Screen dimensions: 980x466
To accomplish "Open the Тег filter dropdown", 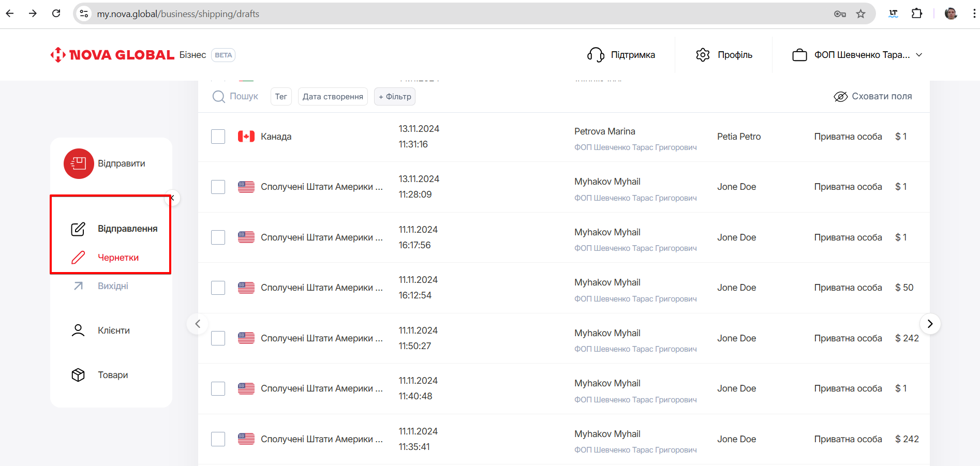I will tap(281, 97).
